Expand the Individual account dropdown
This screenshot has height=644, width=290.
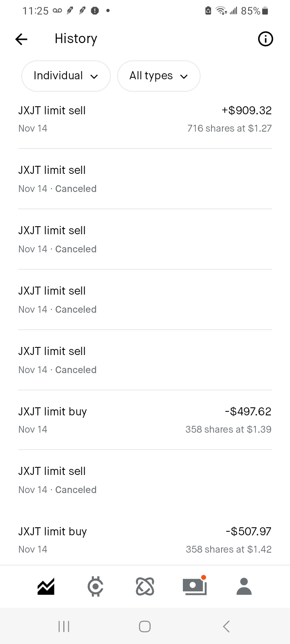(66, 76)
